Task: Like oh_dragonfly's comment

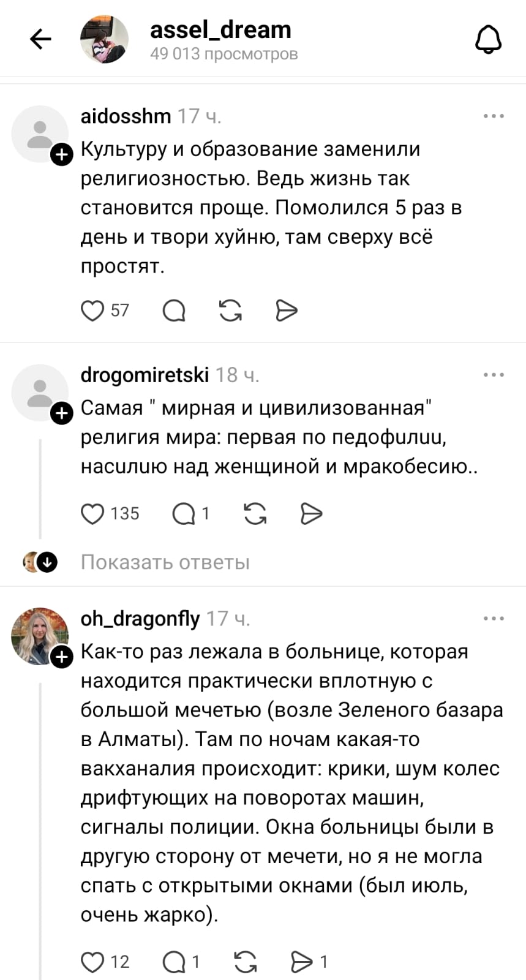Action: 92,962
